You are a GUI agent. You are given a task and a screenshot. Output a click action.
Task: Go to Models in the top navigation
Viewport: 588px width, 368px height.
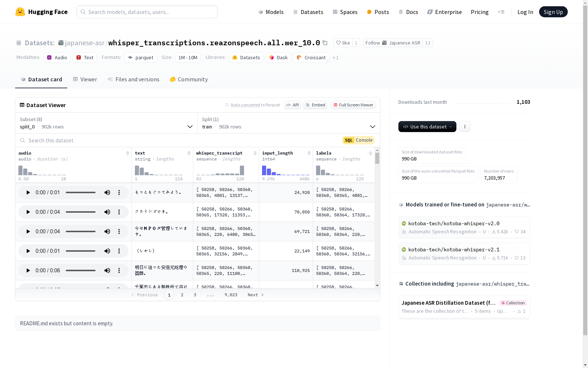pyautogui.click(x=271, y=12)
